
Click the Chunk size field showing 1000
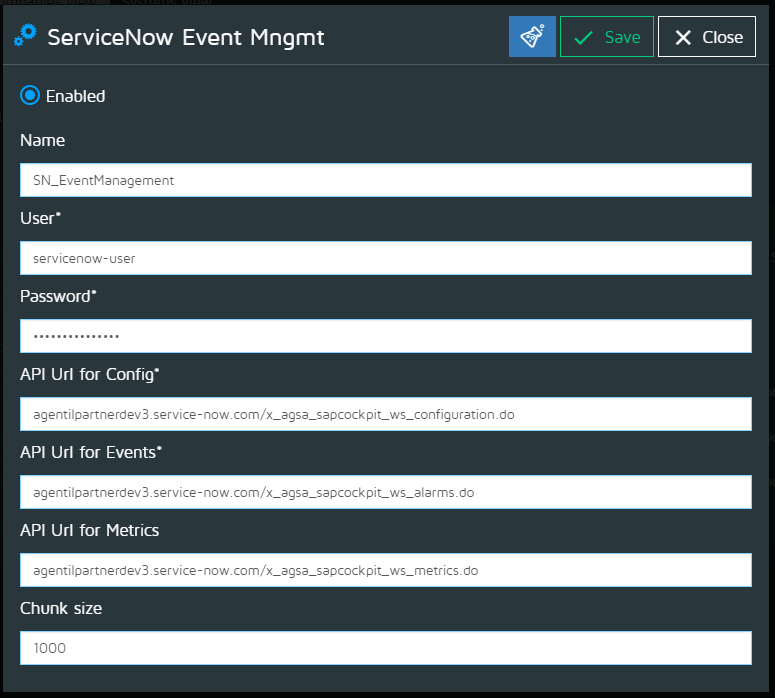point(385,648)
